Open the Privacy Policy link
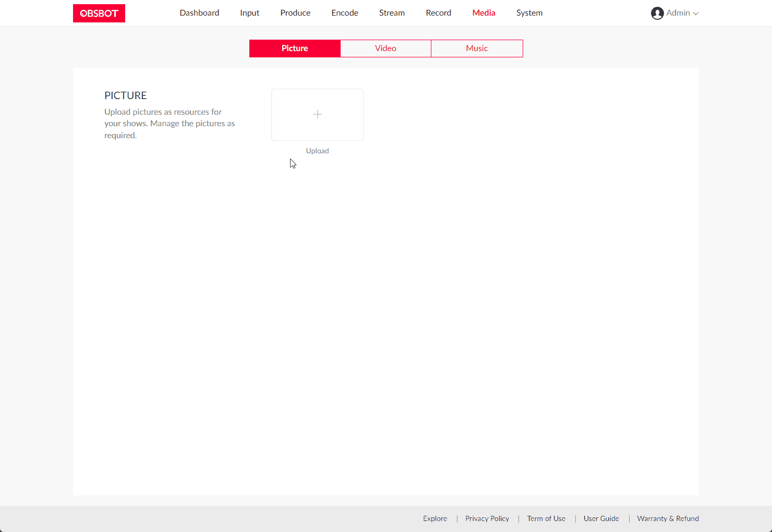This screenshot has width=772, height=532. click(487, 518)
